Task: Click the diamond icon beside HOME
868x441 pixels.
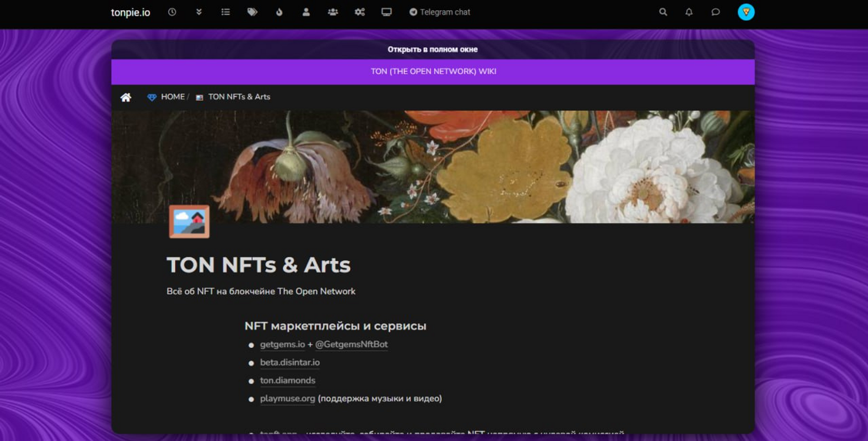Action: click(x=152, y=97)
